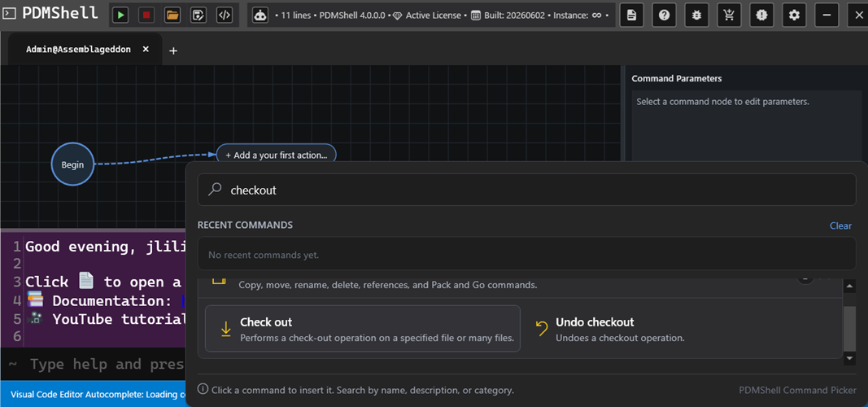Click the 11 lines status text
This screenshot has width=868, height=407.
tap(295, 15)
